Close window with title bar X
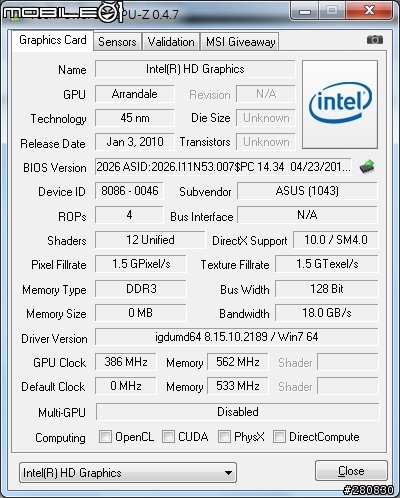Viewport: 400px width, 498px height. (369, 11)
